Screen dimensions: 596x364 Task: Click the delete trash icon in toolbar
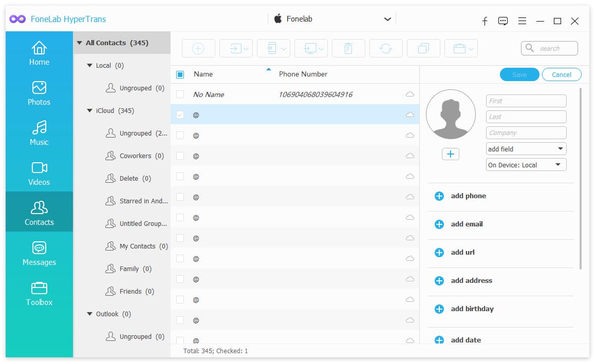(348, 48)
